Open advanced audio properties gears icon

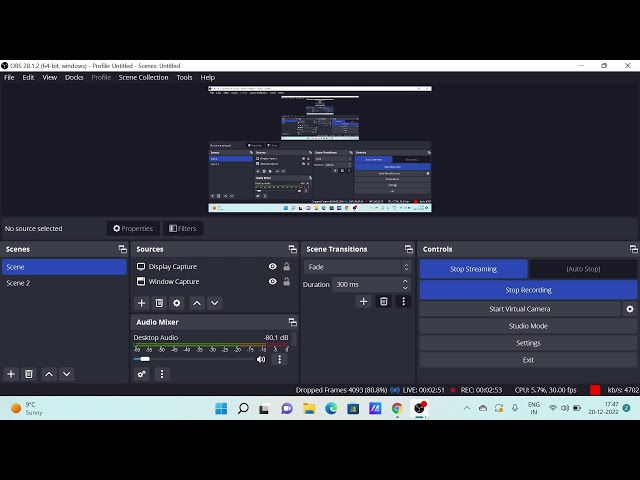click(142, 374)
